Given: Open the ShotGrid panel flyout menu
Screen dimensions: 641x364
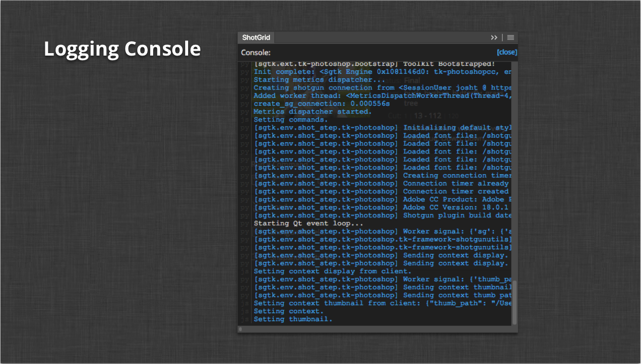Looking at the screenshot, I should point(511,38).
